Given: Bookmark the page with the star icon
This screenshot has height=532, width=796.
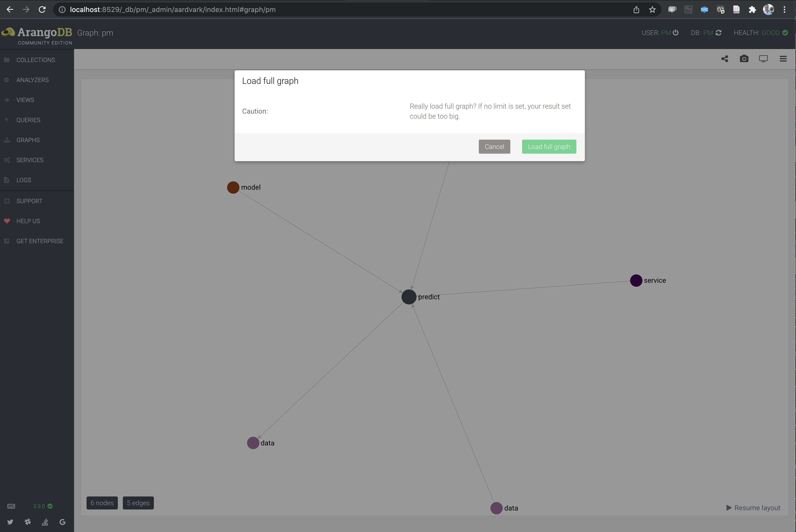Looking at the screenshot, I should pos(652,10).
